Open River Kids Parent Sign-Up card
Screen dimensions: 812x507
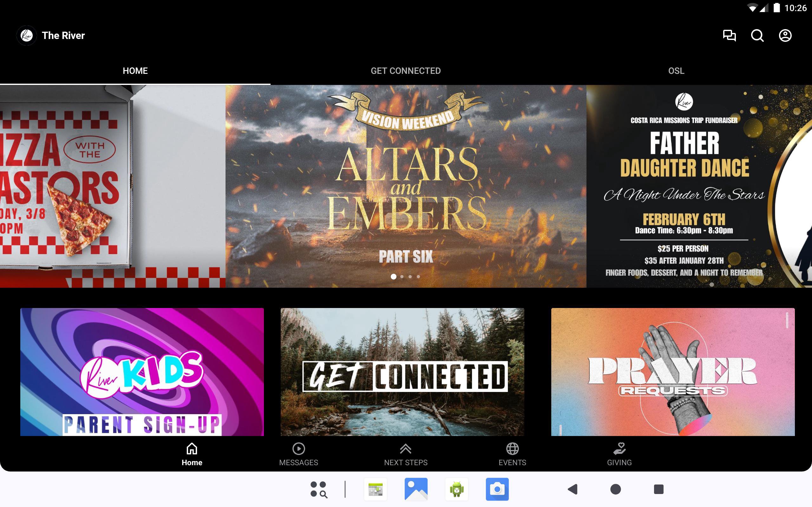click(142, 371)
